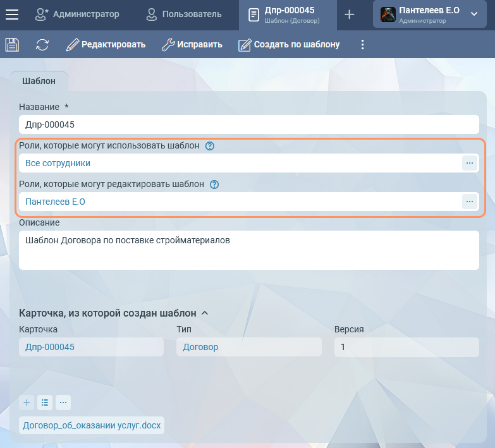Open the file list ellipsis menu
The image size is (495, 448).
coord(63,403)
